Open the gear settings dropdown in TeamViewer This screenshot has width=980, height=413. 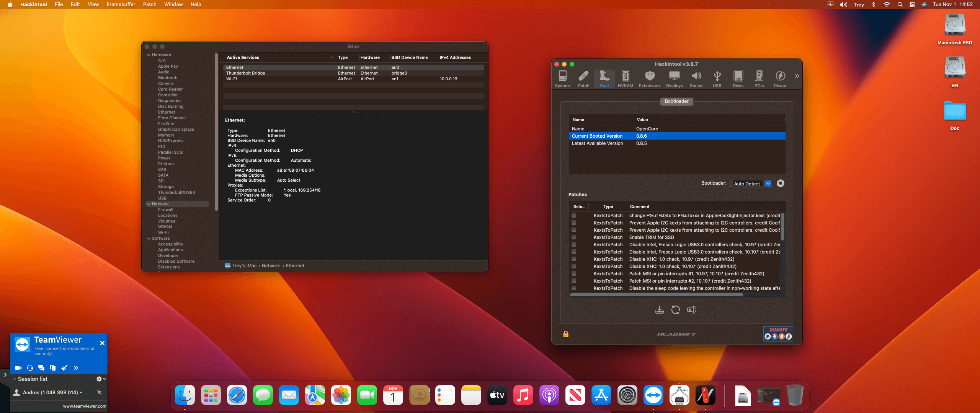click(101, 379)
